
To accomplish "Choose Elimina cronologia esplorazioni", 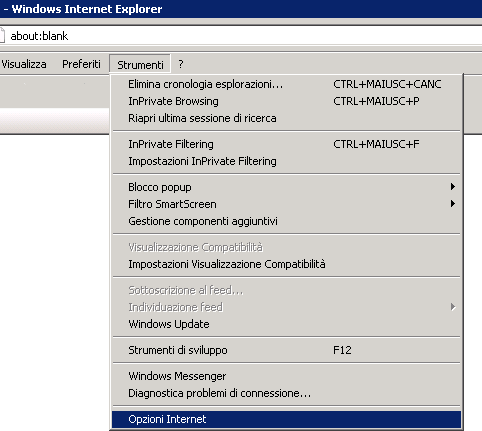I will click(x=286, y=84).
